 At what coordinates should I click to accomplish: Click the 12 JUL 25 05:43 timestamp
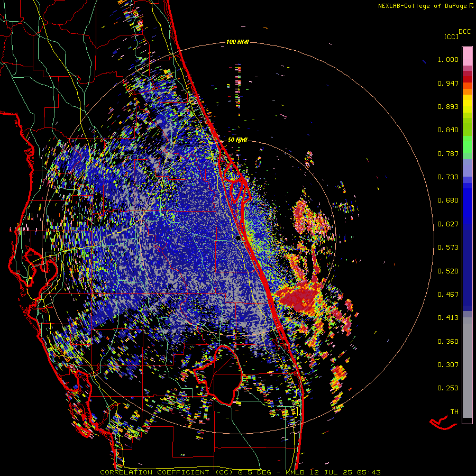[345, 472]
